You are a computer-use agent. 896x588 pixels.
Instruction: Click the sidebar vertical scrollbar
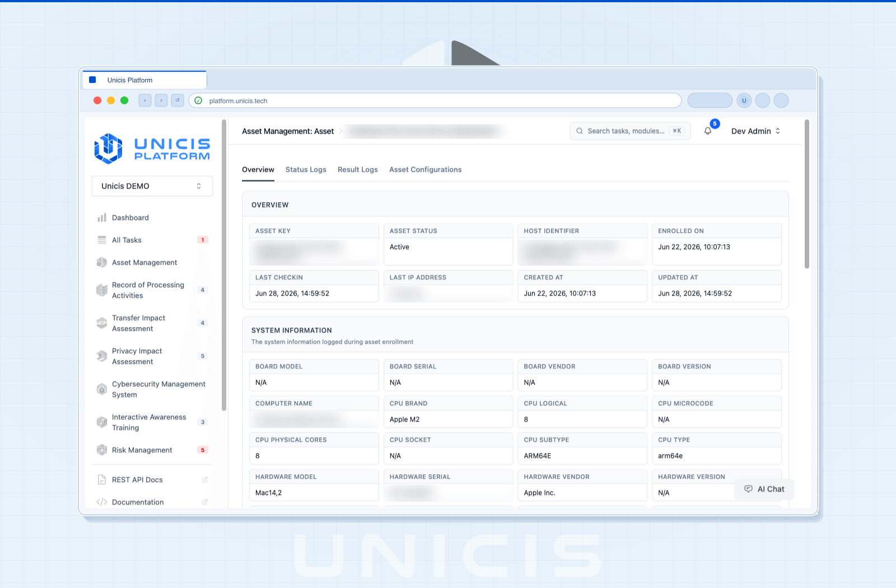[224, 264]
